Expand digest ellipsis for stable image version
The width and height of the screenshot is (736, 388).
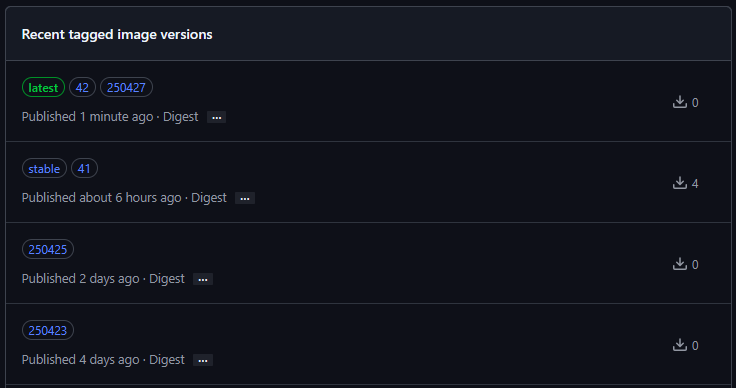point(245,198)
